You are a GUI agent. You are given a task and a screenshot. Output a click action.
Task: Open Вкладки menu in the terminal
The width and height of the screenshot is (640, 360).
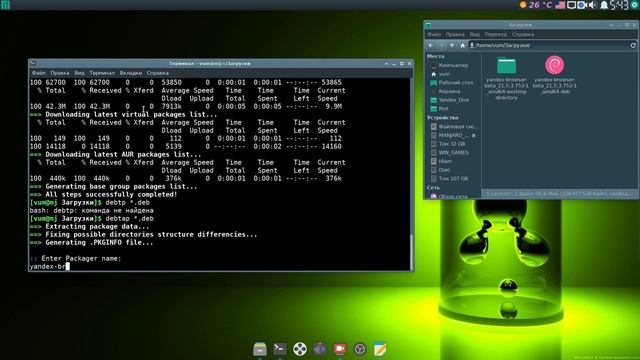tap(131, 73)
